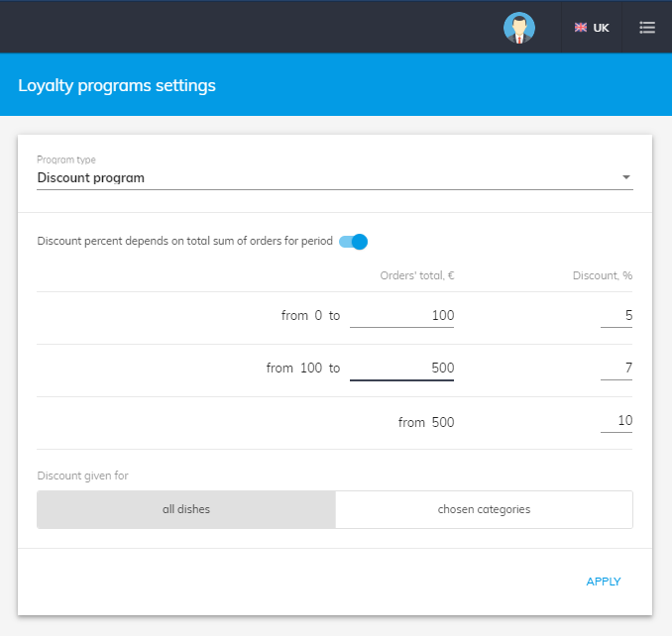The width and height of the screenshot is (672, 636).
Task: Select the "all dishes" option
Action: 186,509
